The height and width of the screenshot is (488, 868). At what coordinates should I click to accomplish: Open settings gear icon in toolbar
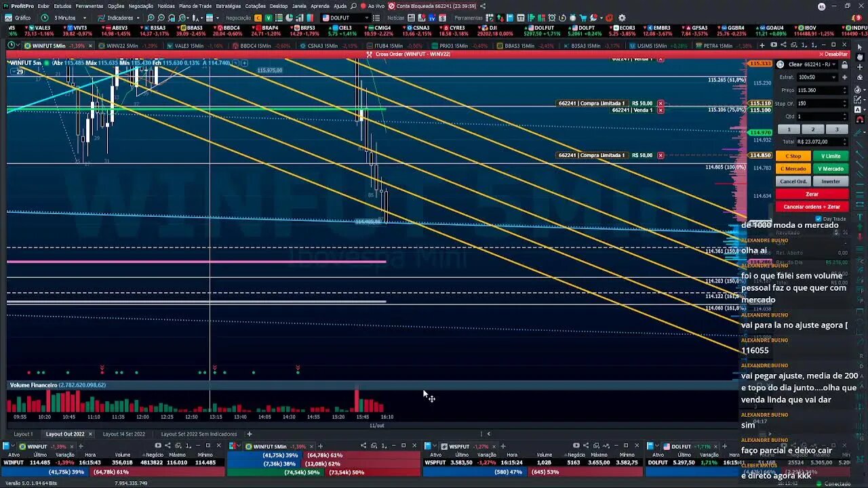click(x=621, y=18)
